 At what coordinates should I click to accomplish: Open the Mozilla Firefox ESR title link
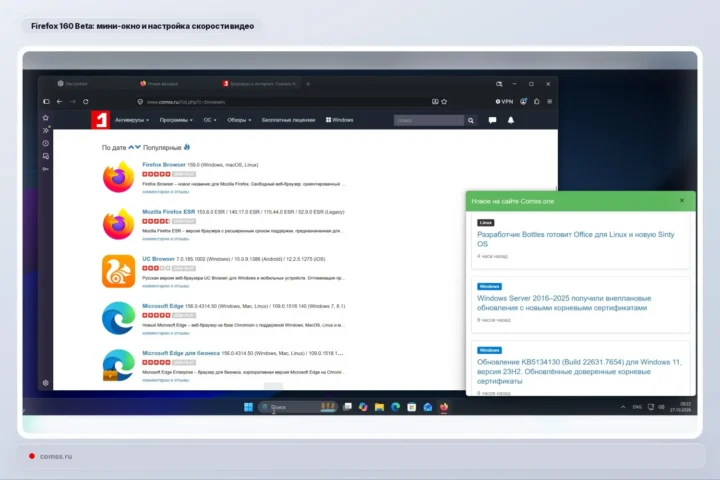pos(169,212)
